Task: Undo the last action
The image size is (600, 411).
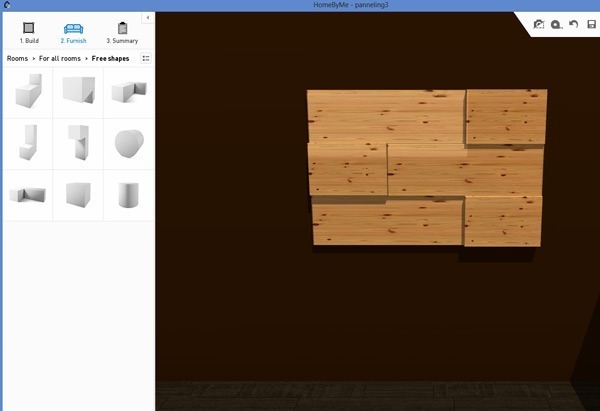Action: tap(574, 24)
